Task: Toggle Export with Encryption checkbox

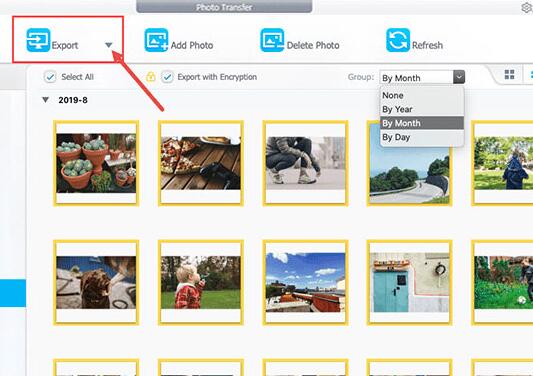Action: click(167, 77)
